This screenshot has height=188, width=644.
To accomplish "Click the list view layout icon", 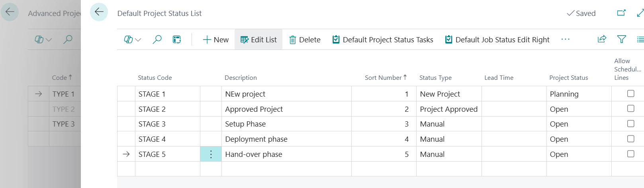I will coord(640,39).
